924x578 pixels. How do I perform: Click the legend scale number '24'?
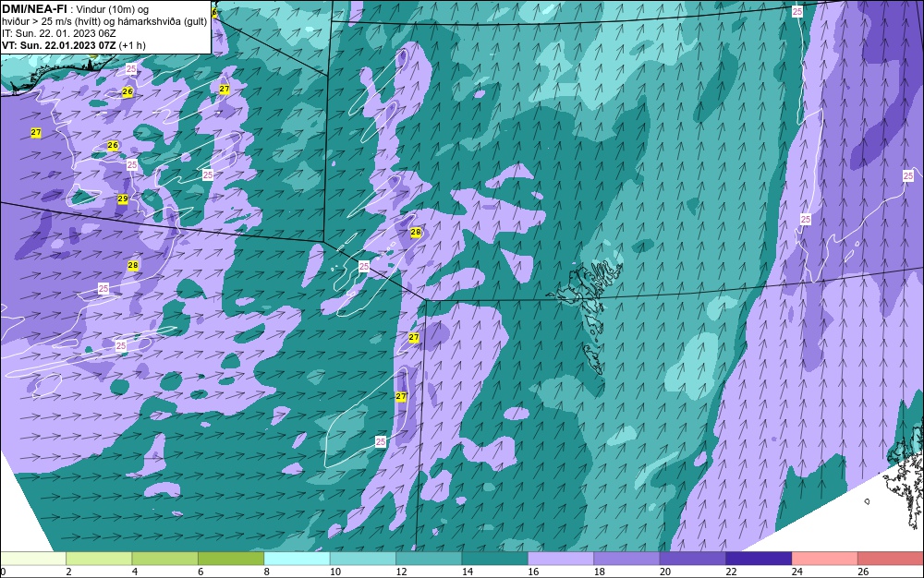tap(797, 572)
